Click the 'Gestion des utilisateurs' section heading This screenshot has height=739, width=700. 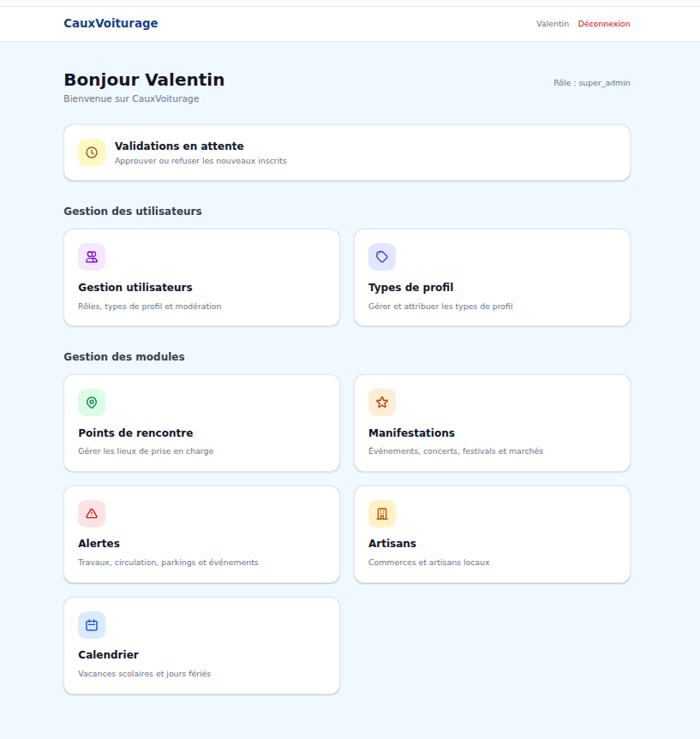tap(133, 212)
